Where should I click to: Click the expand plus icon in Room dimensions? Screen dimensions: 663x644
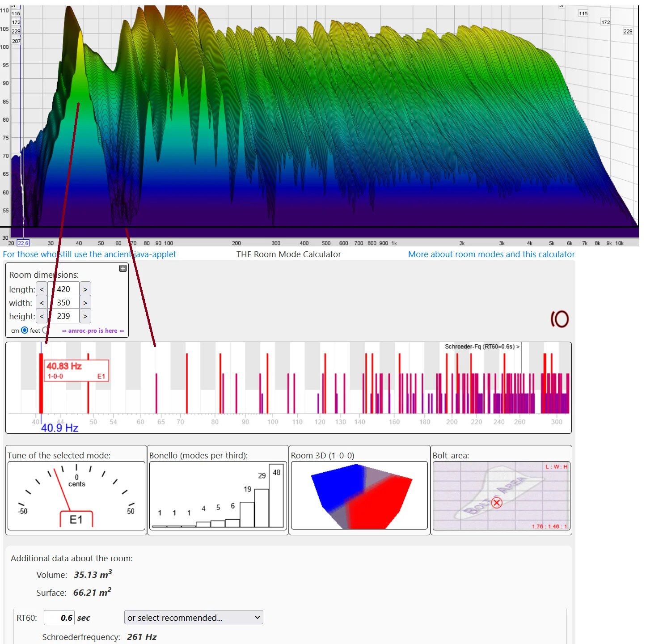123,268
